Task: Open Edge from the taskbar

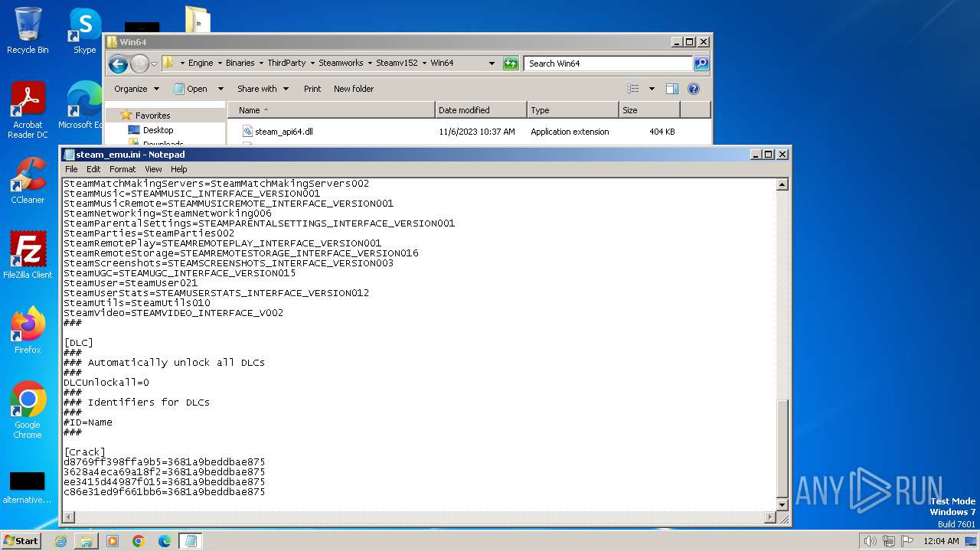Action: click(165, 541)
